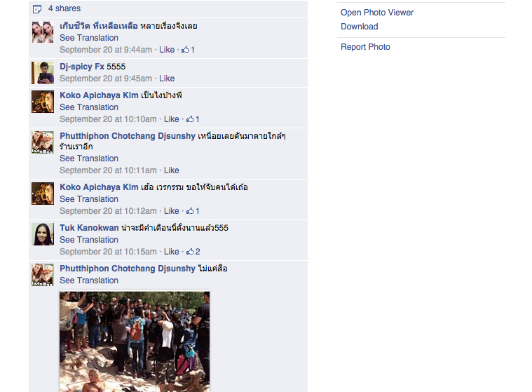Screen dimensions: 532x392
Task: Open Tuk Kanokwan's avatar photo
Action: pos(43,234)
